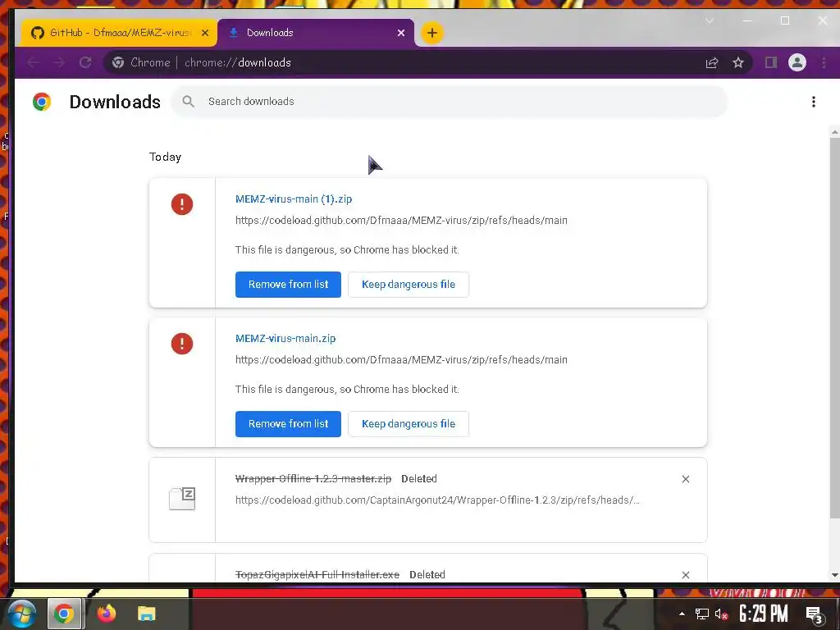
Task: Open the side panel icon
Action: click(771, 62)
